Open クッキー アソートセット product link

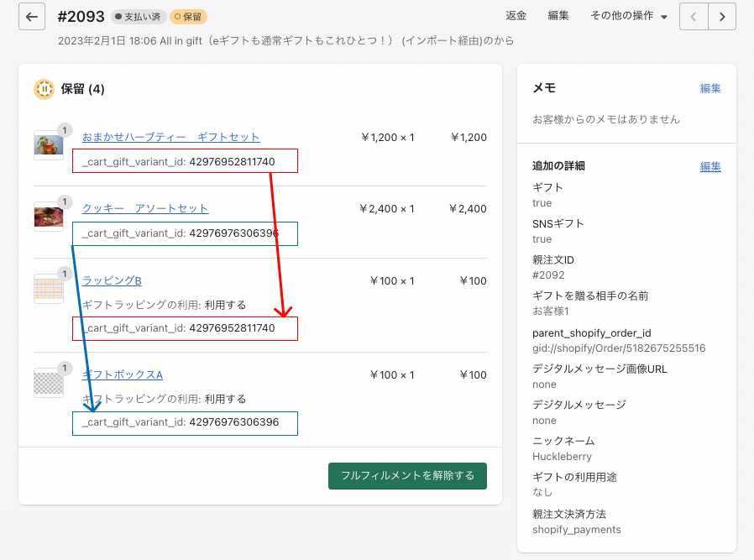click(x=145, y=208)
